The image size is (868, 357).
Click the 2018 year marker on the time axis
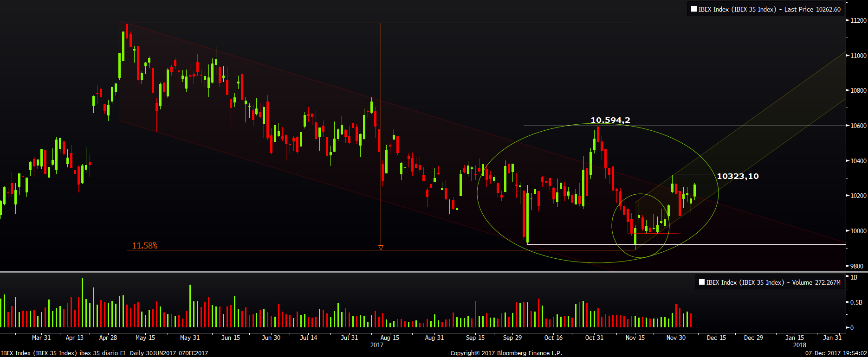point(800,345)
